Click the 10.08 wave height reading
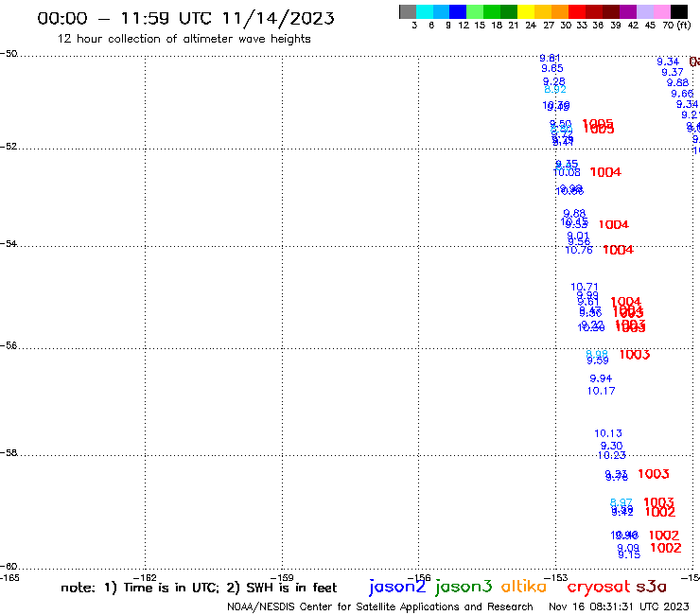Image resolution: width=700 pixels, height=615 pixels. tap(567, 172)
